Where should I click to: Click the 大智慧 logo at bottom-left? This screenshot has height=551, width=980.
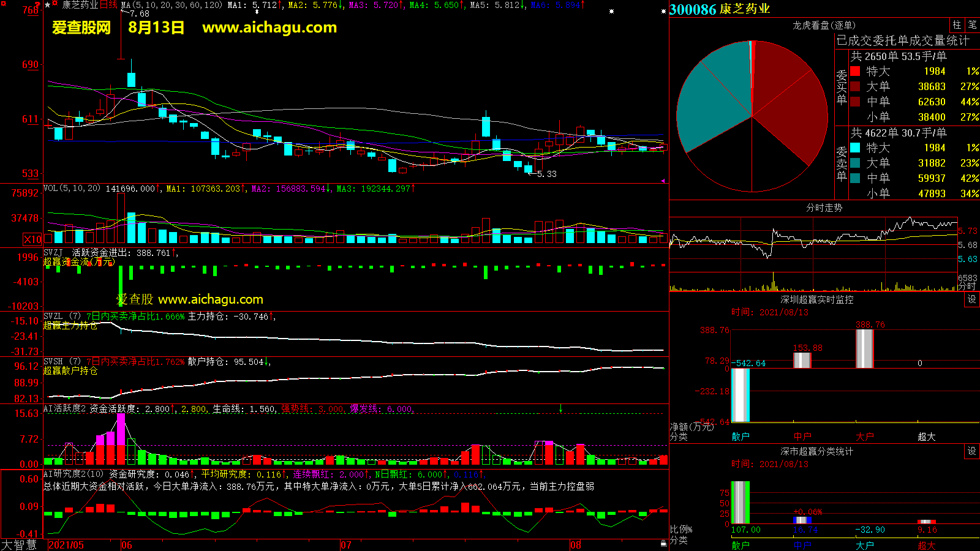(x=20, y=545)
